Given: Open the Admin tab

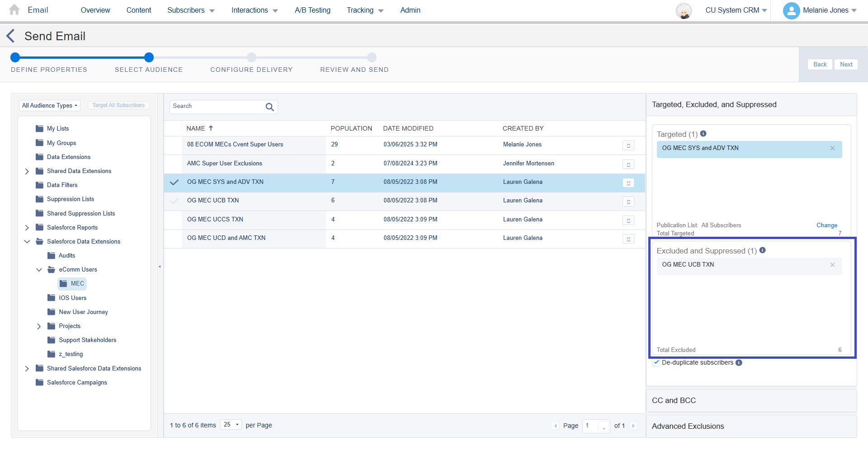Looking at the screenshot, I should pyautogui.click(x=410, y=10).
